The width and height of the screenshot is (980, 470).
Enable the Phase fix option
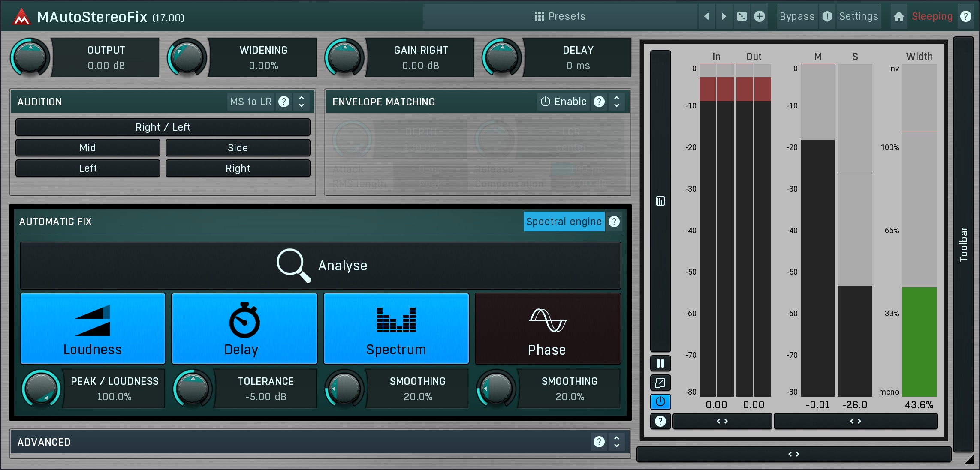pos(548,329)
